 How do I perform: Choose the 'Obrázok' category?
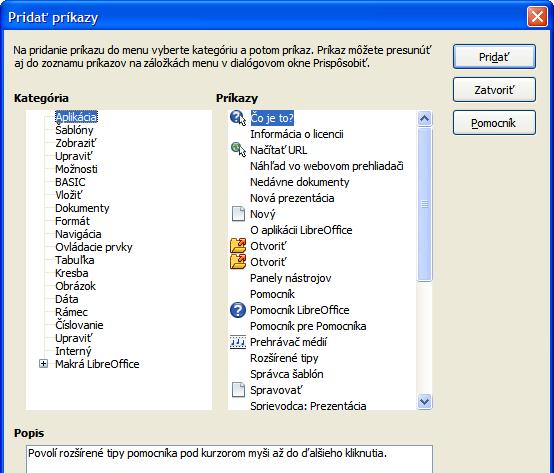coord(76,286)
